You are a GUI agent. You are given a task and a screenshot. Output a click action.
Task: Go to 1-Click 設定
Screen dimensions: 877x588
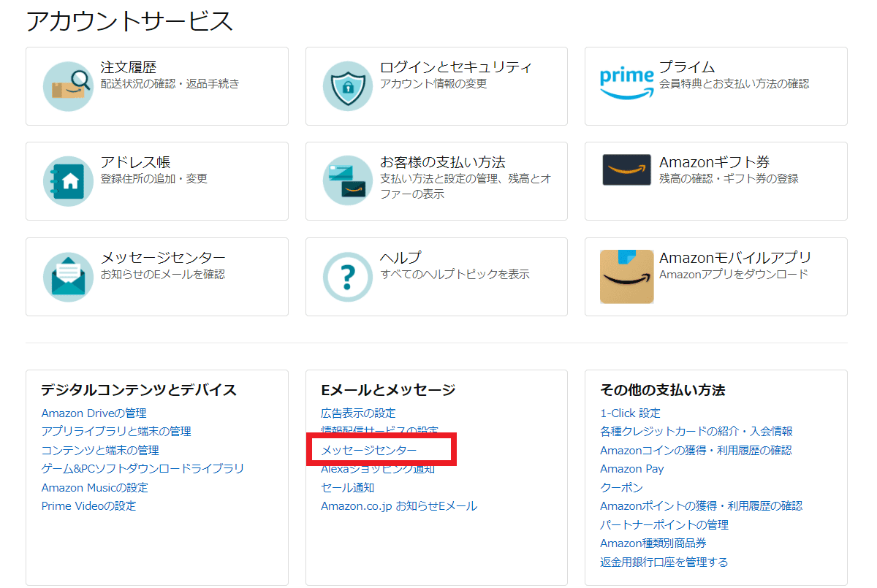630,413
